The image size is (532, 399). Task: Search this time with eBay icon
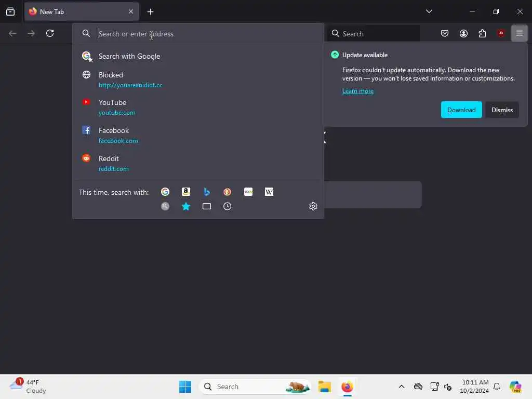[x=248, y=192]
